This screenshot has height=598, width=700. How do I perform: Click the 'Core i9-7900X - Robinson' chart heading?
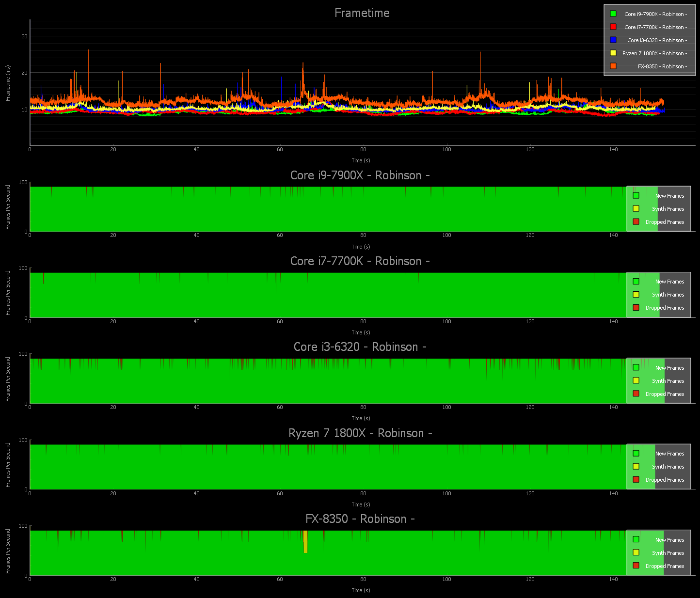point(360,175)
